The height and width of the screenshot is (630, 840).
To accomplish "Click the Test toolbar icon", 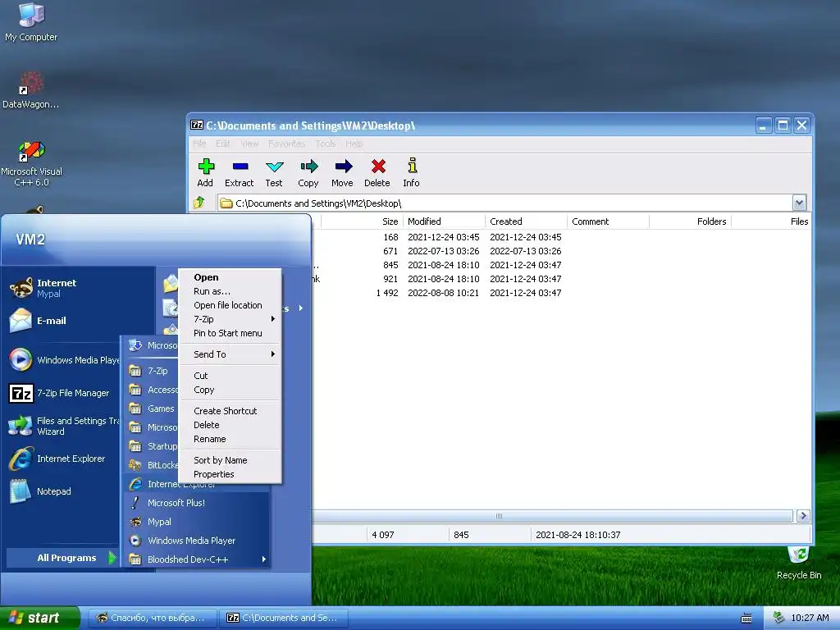I will point(274,172).
